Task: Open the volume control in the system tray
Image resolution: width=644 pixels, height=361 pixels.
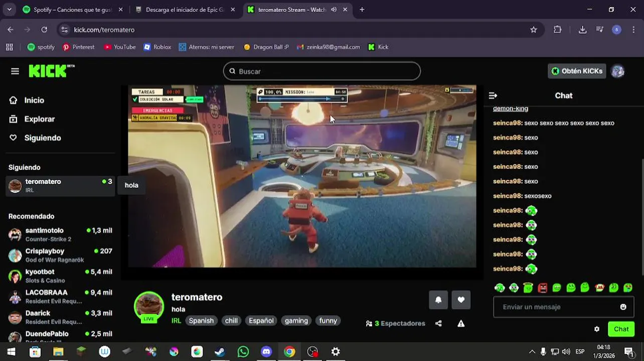Action: 566,351
